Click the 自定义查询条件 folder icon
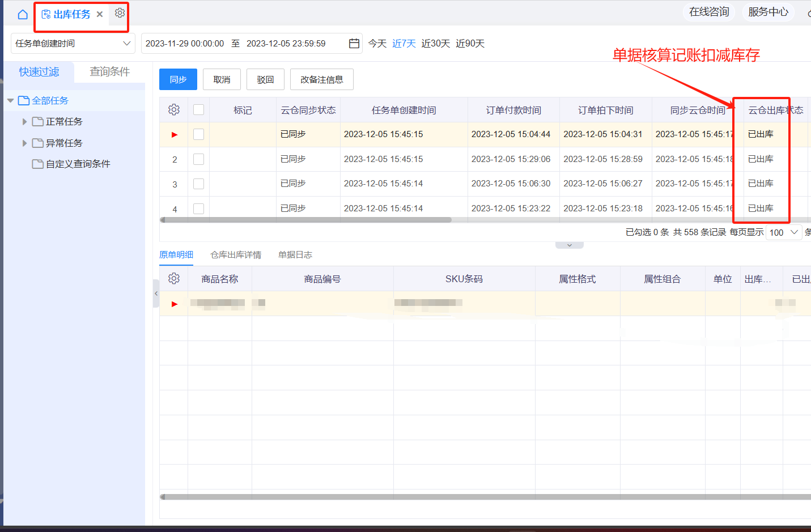 38,164
